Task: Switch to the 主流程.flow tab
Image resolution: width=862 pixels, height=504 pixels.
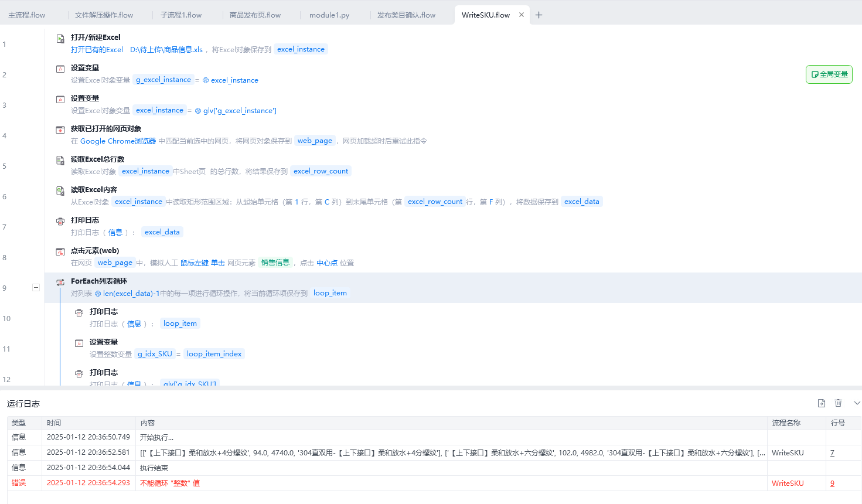Action: tap(27, 15)
